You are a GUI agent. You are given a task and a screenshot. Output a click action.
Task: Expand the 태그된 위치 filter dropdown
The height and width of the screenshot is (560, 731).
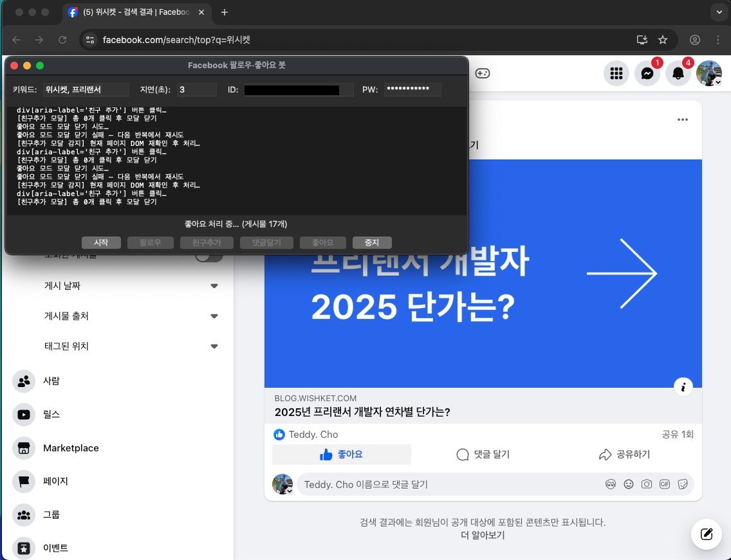pyautogui.click(x=131, y=346)
